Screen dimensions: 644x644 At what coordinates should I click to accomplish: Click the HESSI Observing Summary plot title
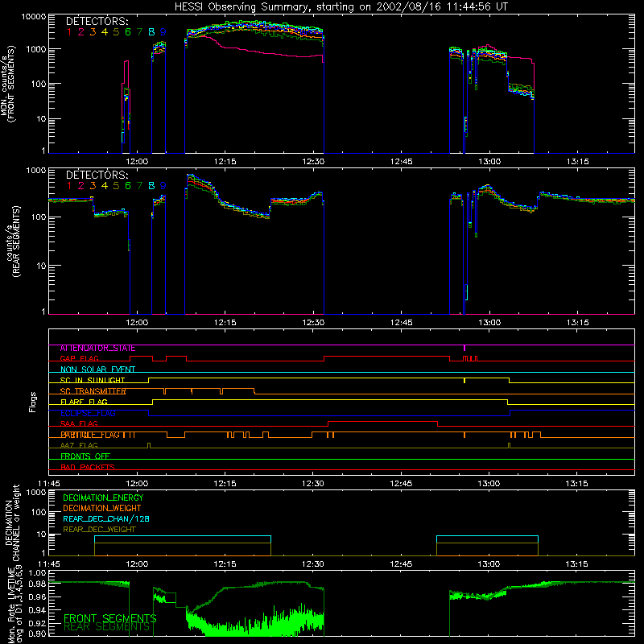pyautogui.click(x=341, y=6)
